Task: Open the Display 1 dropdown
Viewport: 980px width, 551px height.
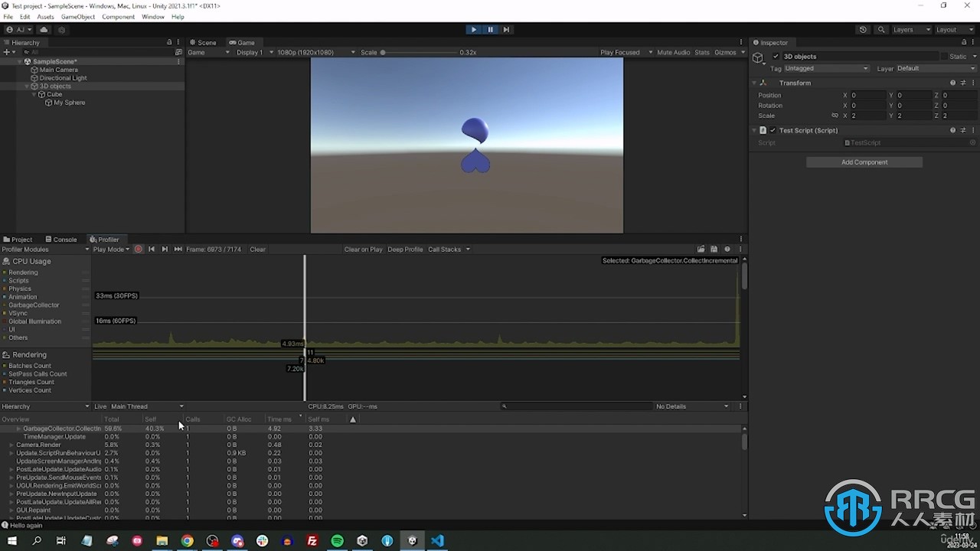Action: [254, 53]
